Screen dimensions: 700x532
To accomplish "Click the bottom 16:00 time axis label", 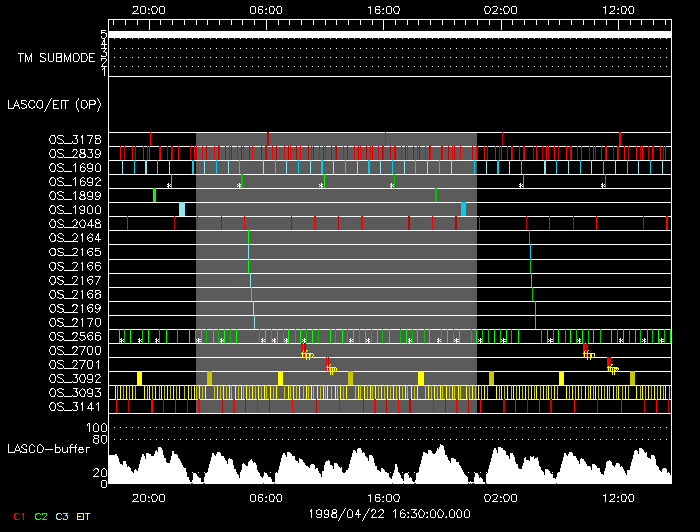I will point(383,498).
